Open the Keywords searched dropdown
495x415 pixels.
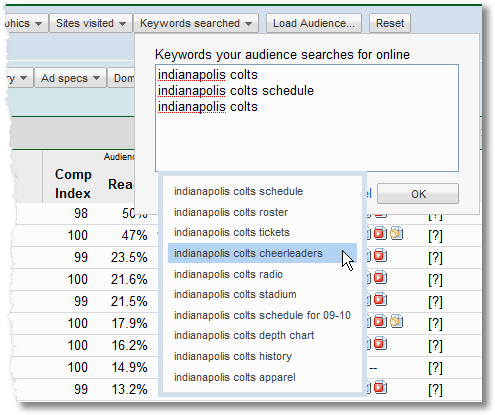(x=196, y=23)
